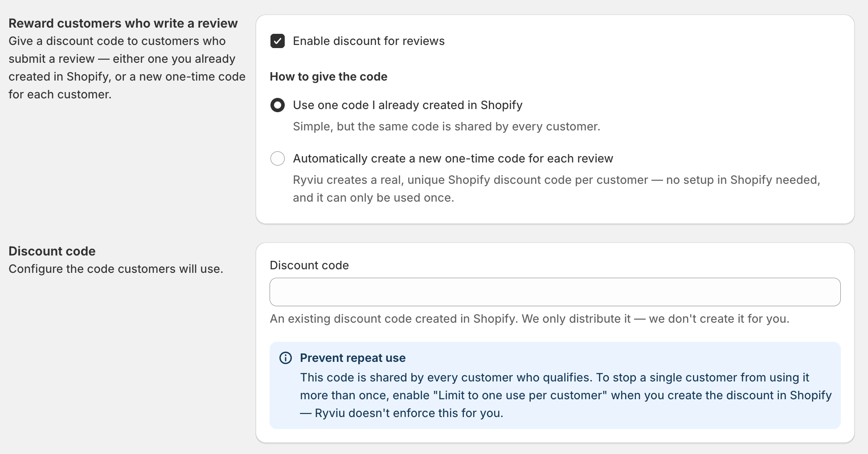
Task: Click Reward customers who write a review heading
Action: (123, 23)
